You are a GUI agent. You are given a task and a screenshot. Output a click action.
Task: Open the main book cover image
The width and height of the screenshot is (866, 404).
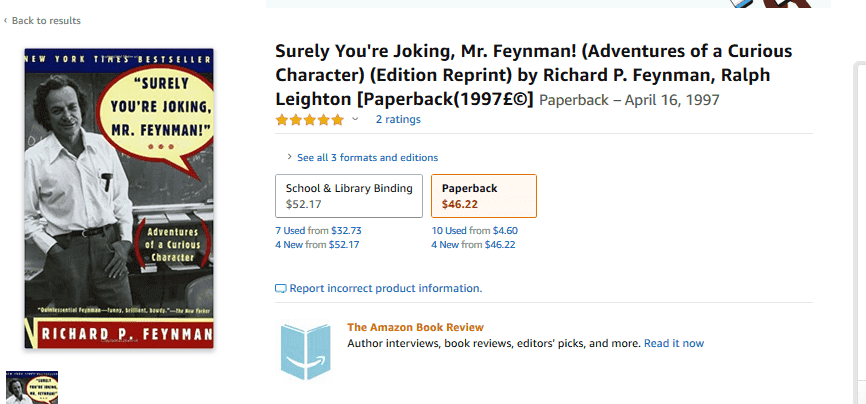(x=119, y=198)
